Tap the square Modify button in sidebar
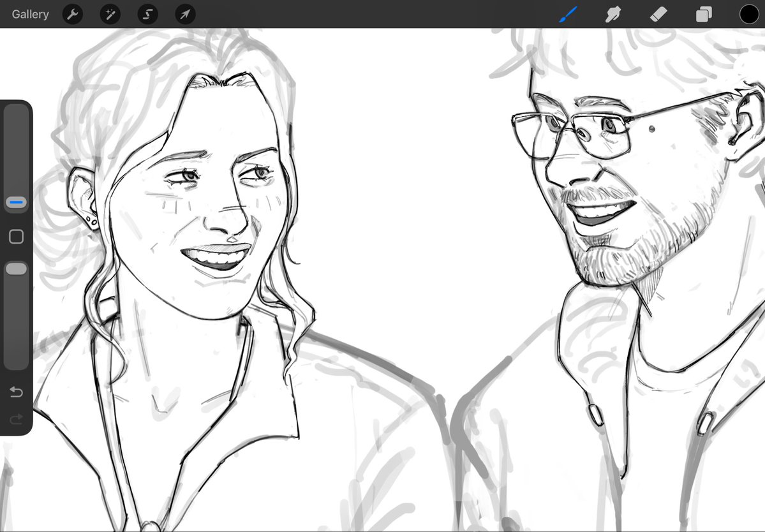 click(16, 237)
